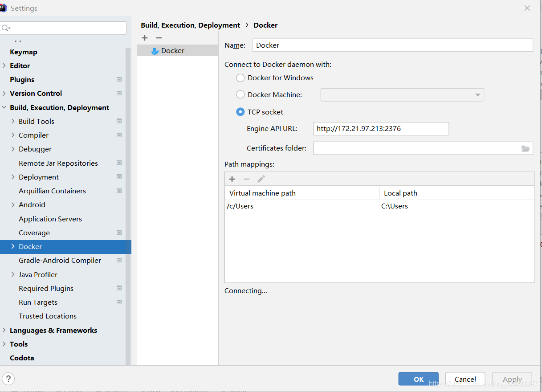Select the Docker for Windows option
The image size is (542, 392).
coord(240,78)
